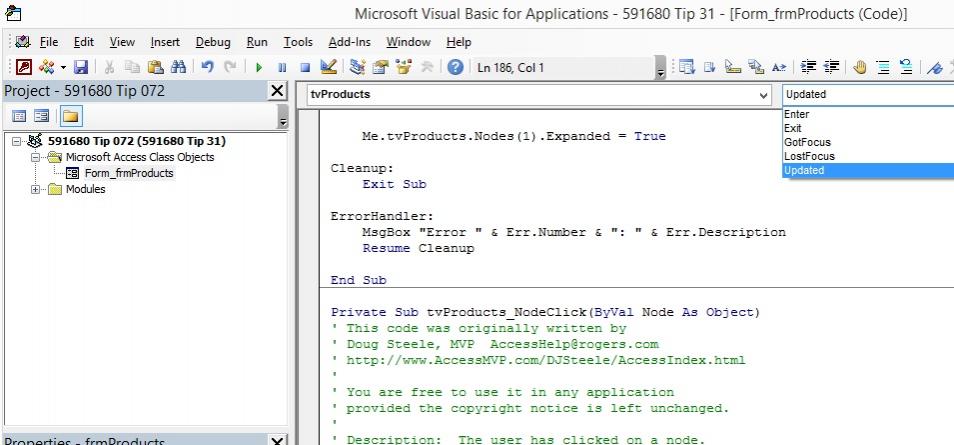Image resolution: width=954 pixels, height=445 pixels.
Task: Click the Redo arrow icon
Action: (x=230, y=67)
